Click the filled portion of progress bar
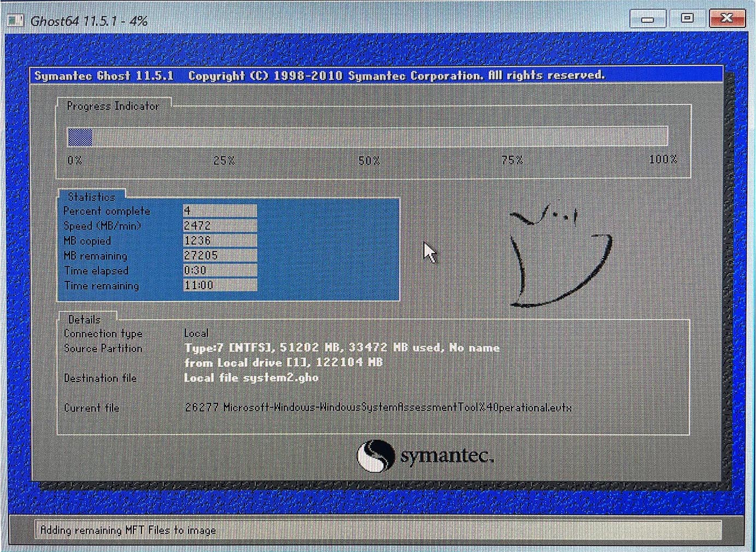756x552 pixels. [80, 137]
